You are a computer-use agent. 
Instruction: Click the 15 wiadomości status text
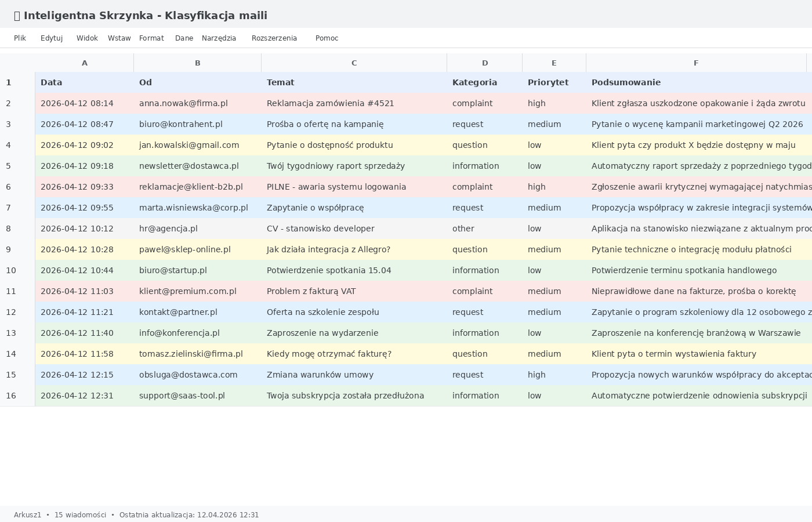(x=80, y=514)
